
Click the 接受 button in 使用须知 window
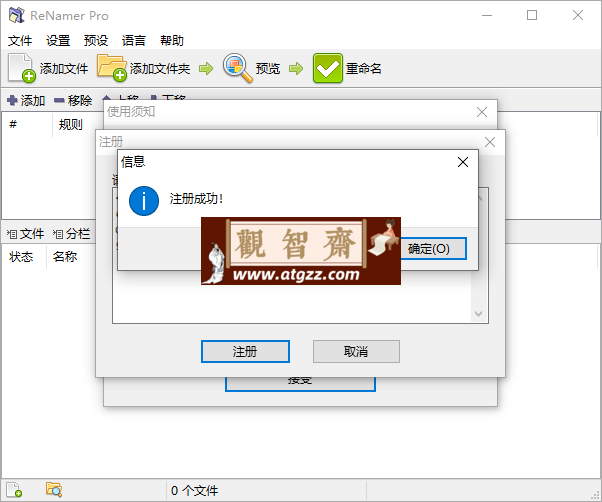pos(300,384)
